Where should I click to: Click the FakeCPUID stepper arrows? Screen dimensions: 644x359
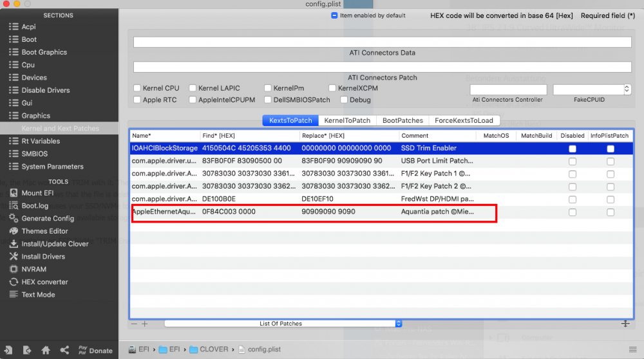pyautogui.click(x=627, y=89)
